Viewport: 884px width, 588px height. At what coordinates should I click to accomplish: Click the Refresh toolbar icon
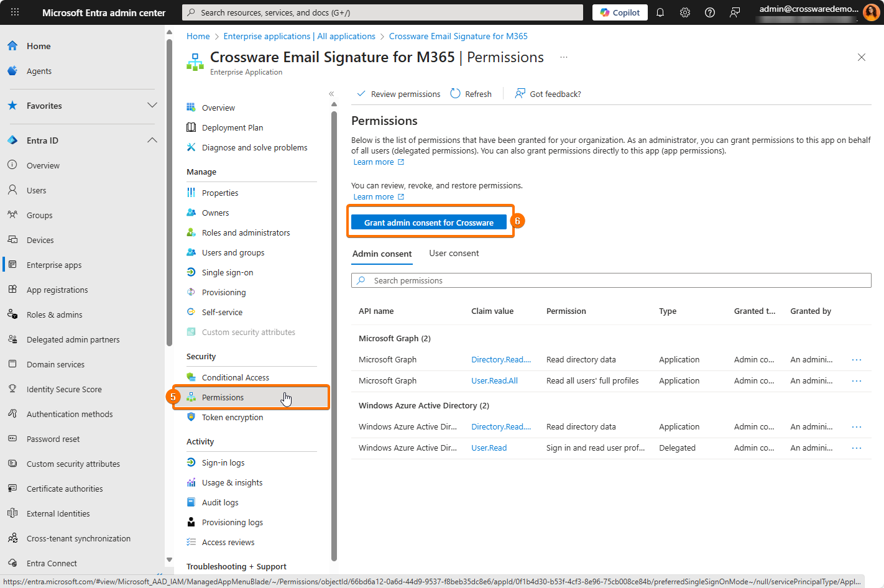coord(471,94)
